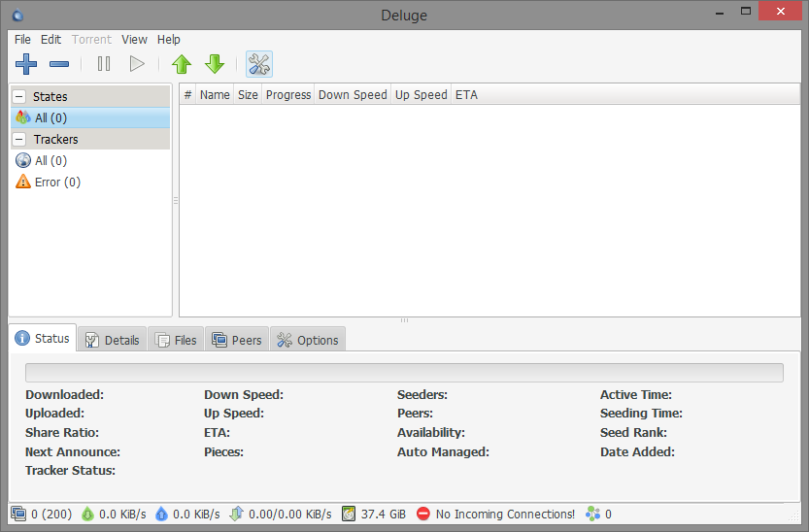Viewport: 809px width, 532px height.
Task: Click the handle between sidebar and torrent list
Action: tap(176, 201)
